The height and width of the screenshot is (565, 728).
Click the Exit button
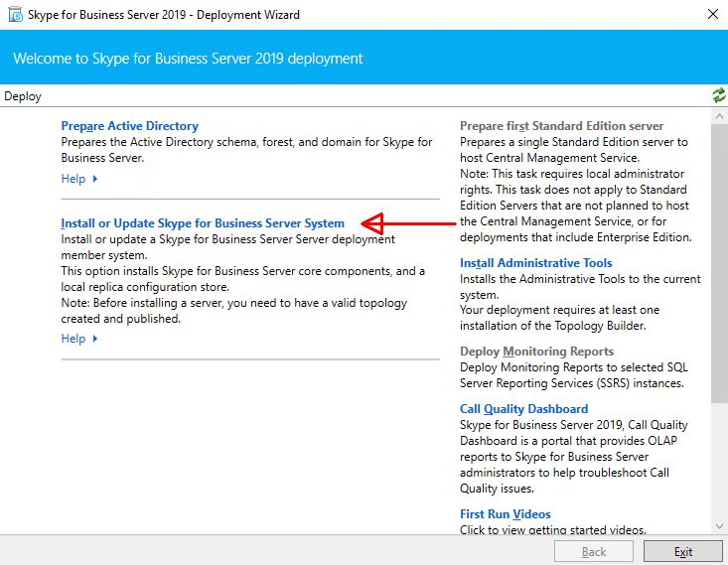click(x=683, y=551)
